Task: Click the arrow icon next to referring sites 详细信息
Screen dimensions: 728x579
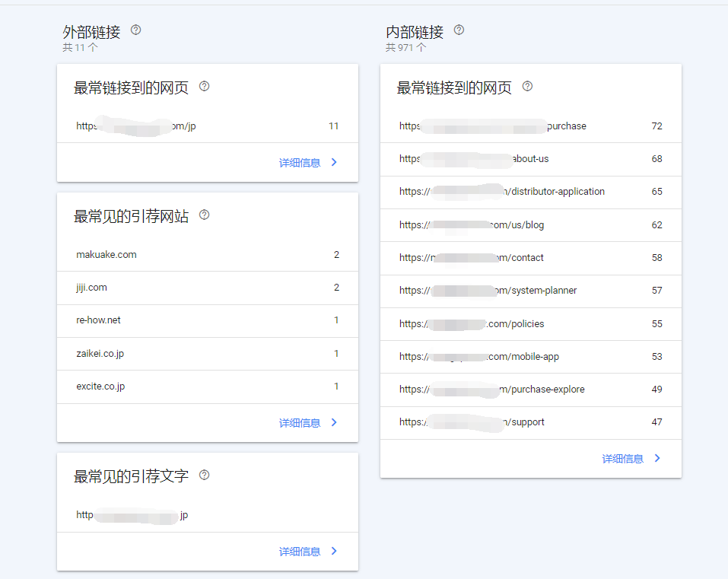Action: click(x=333, y=422)
